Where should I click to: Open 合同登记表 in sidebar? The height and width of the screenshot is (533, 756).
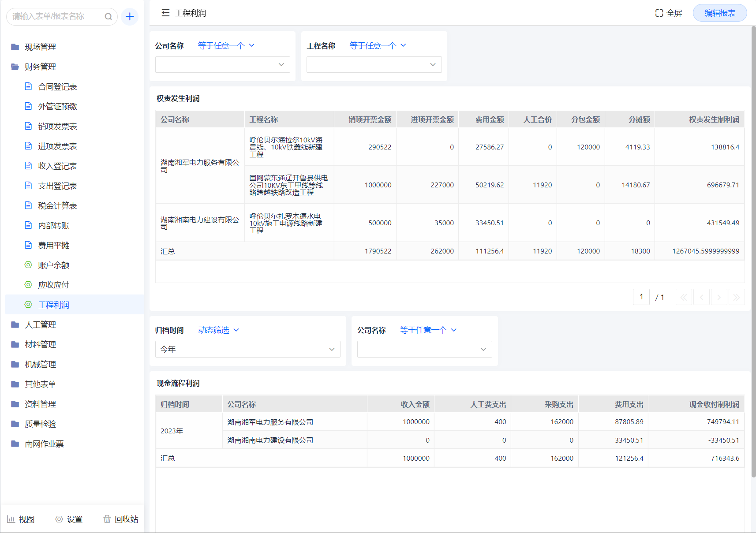click(x=57, y=86)
